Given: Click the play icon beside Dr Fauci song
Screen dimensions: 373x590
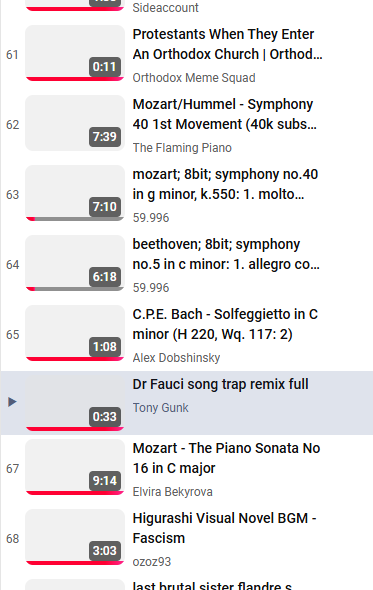Looking at the screenshot, I should 12,402.
